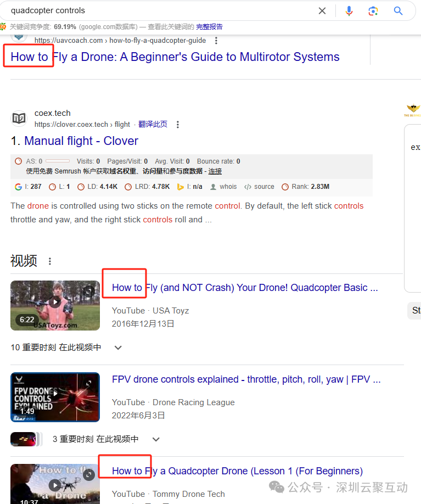The image size is (421, 504).
Task: Click the LRD: 4.78K metric icon
Action: click(128, 187)
